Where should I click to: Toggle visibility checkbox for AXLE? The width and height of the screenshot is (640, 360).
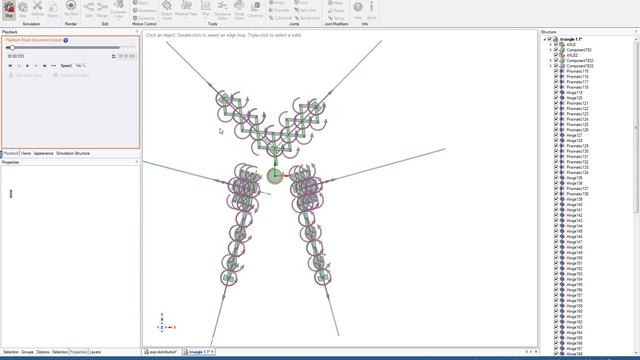tap(556, 44)
